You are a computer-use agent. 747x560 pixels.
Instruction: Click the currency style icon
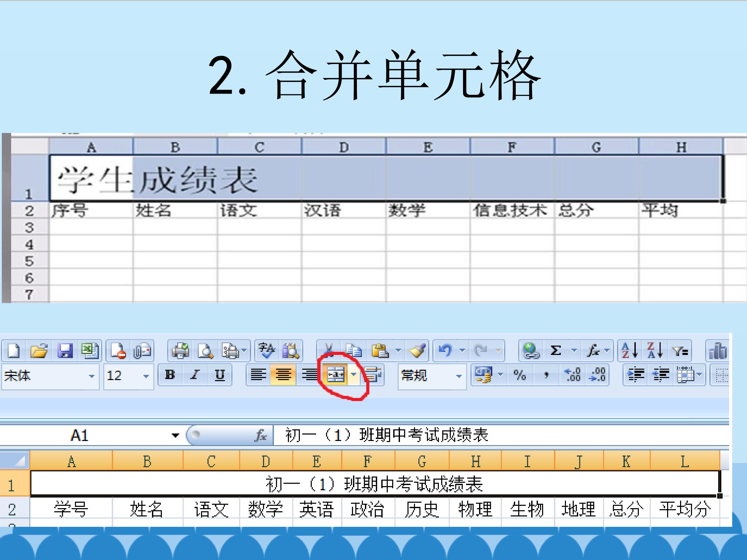click(483, 375)
